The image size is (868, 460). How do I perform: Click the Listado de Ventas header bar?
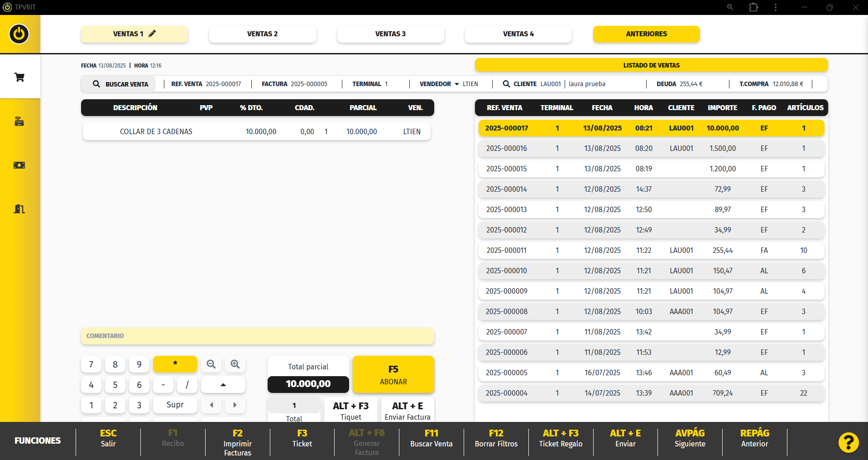[651, 65]
